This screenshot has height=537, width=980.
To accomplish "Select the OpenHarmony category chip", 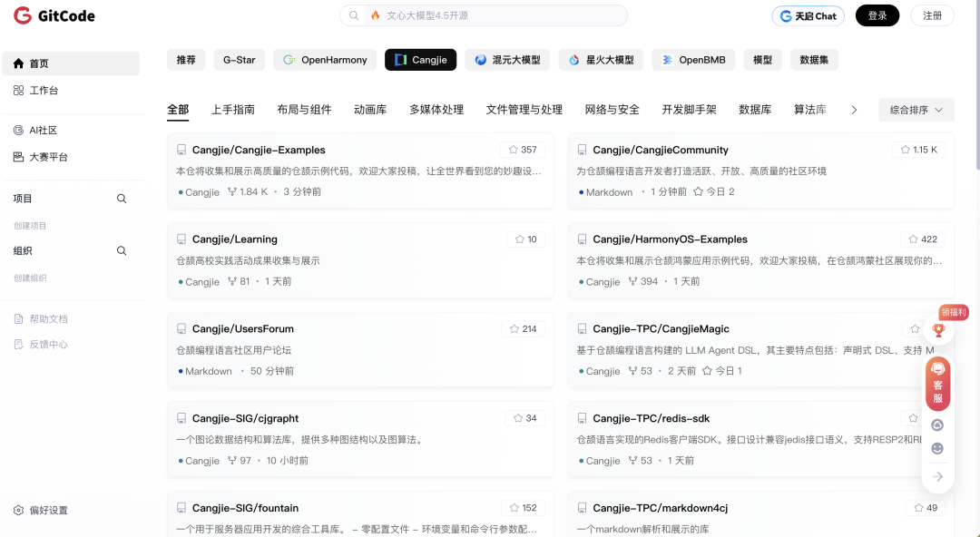I will coord(325,60).
